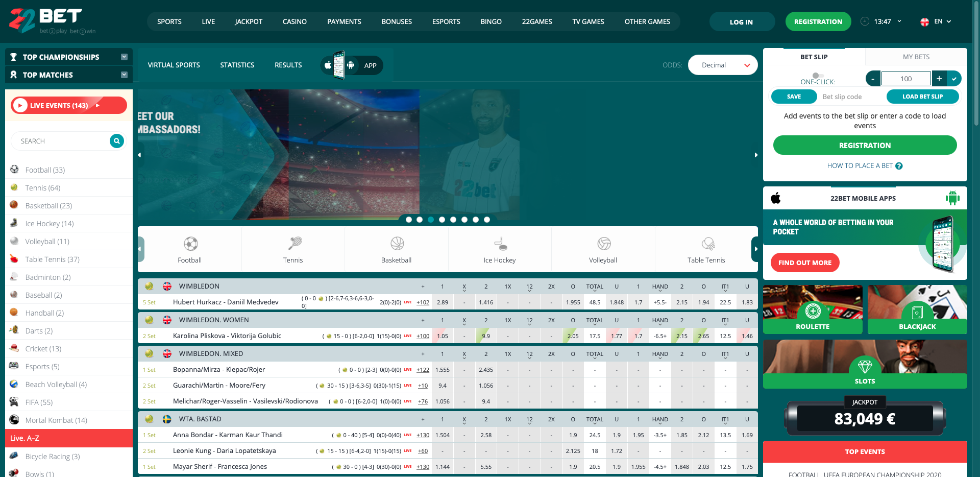Open Cricket sidebar item
980x477 pixels.
coord(68,349)
